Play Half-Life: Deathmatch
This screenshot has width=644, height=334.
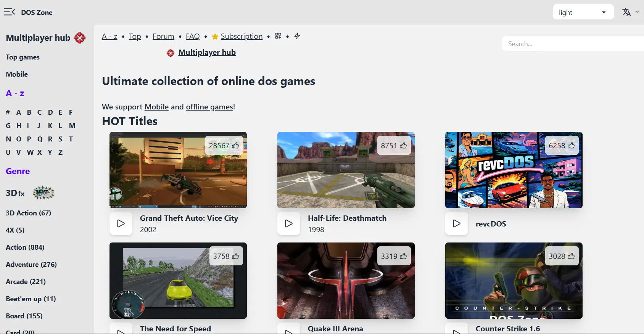pyautogui.click(x=289, y=223)
